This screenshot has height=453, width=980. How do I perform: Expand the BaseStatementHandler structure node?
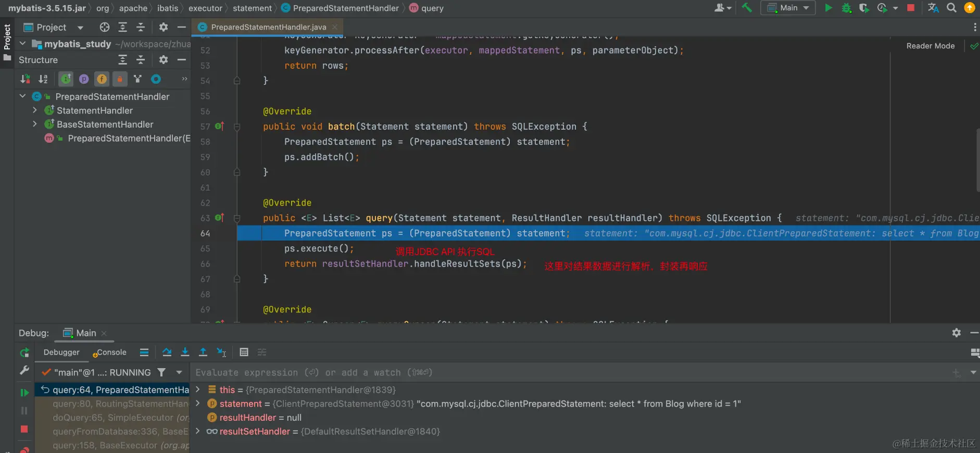click(x=35, y=124)
